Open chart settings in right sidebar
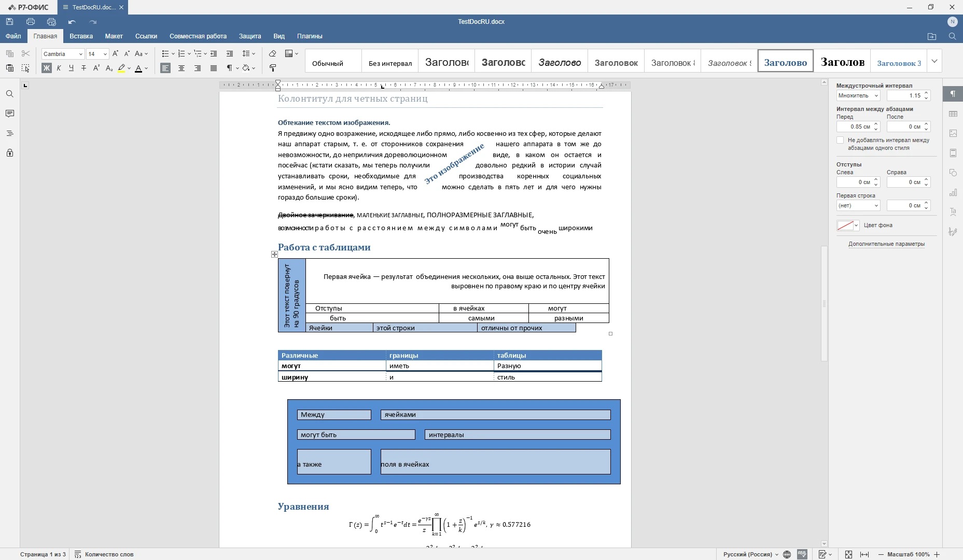963x560 pixels. pyautogui.click(x=953, y=192)
